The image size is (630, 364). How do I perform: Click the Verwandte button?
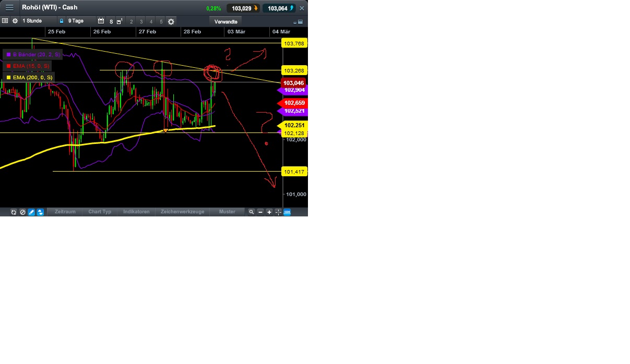click(225, 21)
